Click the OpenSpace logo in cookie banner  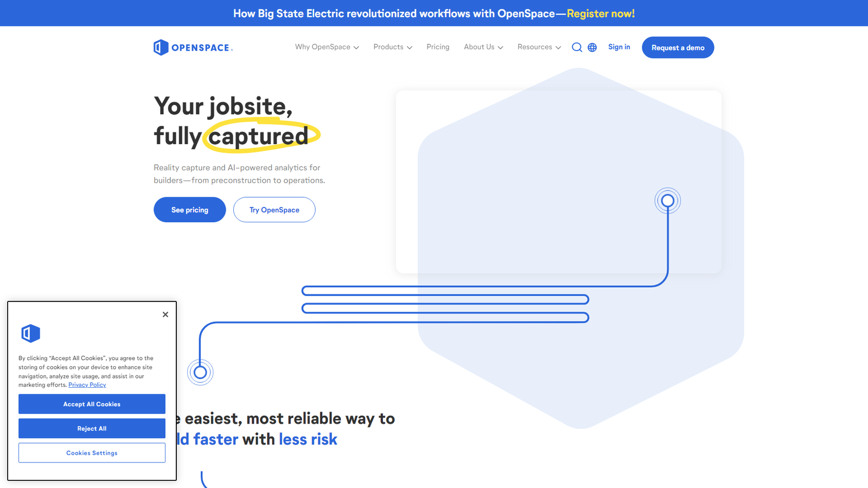pyautogui.click(x=30, y=333)
